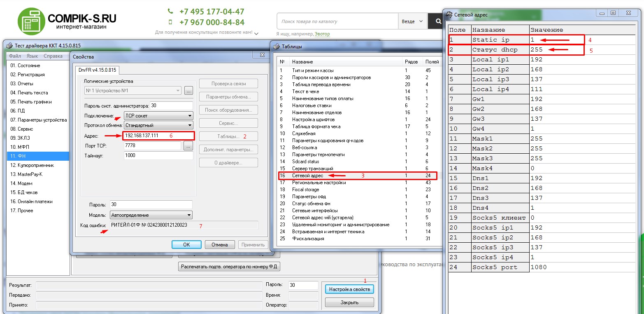The image size is (644, 314).
Task: Click the OK button in Свойства
Action: point(186,244)
